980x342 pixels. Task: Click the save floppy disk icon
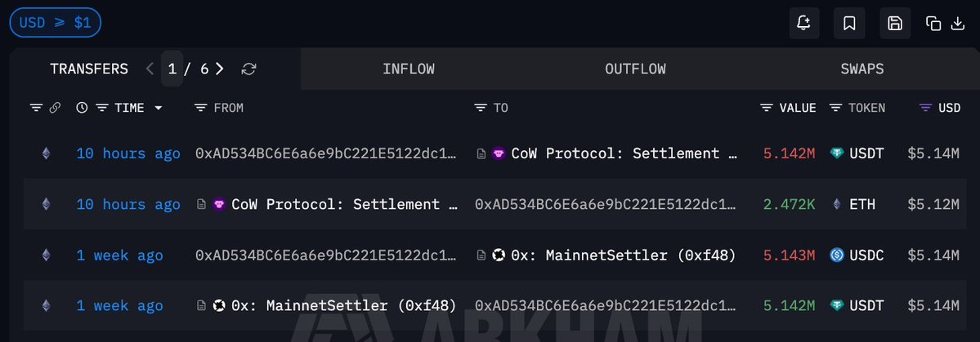click(x=895, y=24)
